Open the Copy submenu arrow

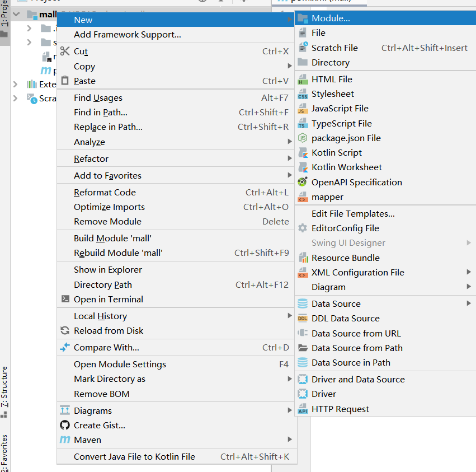[290, 66]
